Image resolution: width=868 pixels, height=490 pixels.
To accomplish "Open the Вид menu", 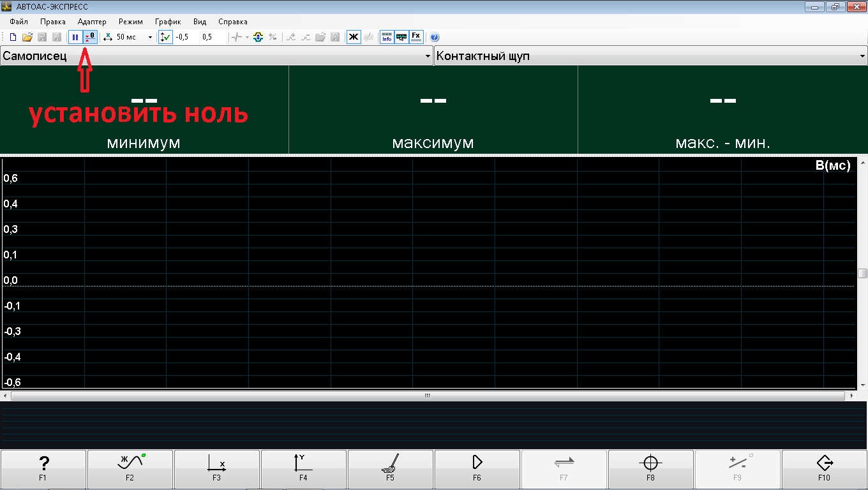I will 200,22.
